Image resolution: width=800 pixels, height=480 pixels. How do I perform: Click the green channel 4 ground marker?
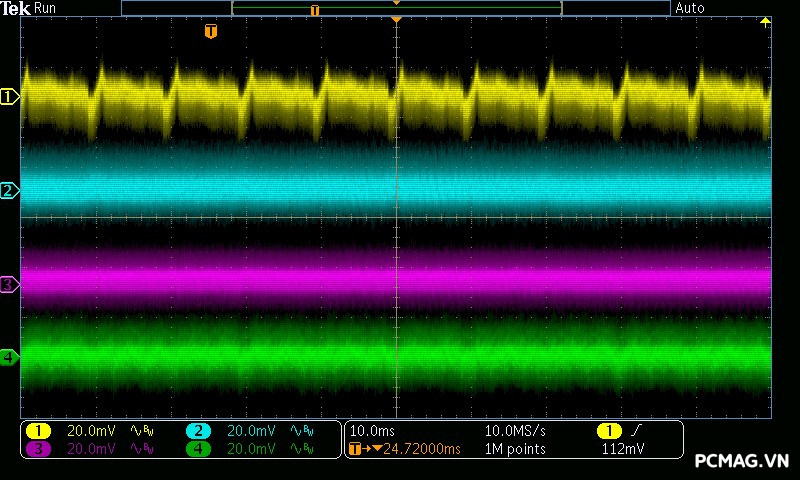point(9,356)
